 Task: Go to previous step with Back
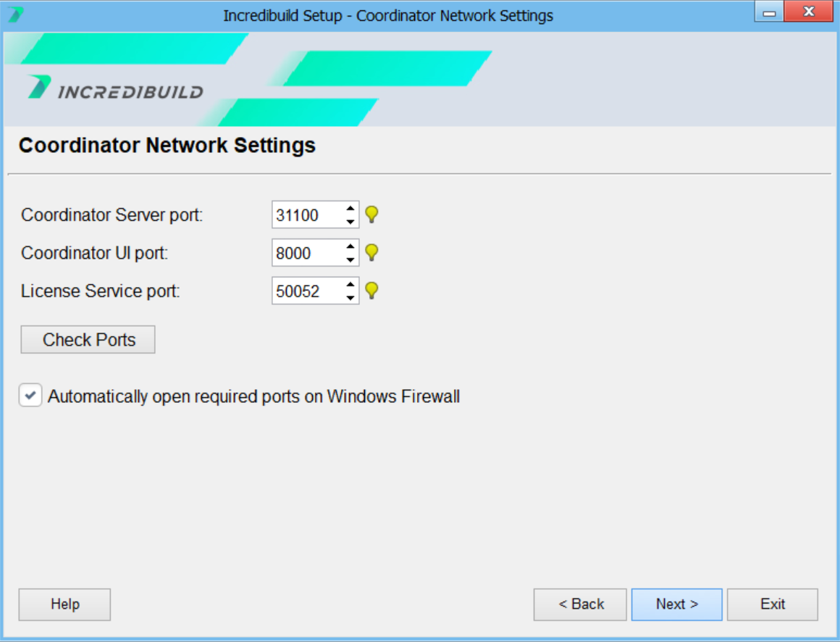(x=580, y=604)
